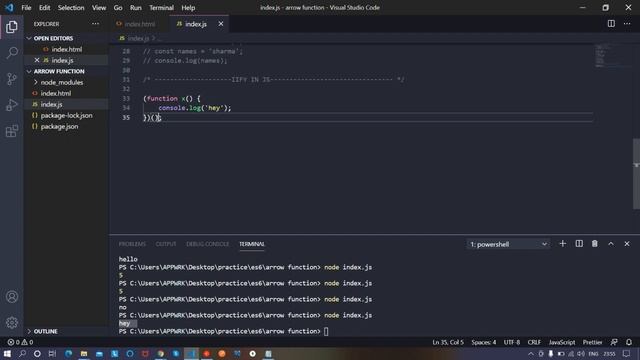Open the Windows Start menu
640x360 pixels.
pyautogui.click(x=7, y=353)
